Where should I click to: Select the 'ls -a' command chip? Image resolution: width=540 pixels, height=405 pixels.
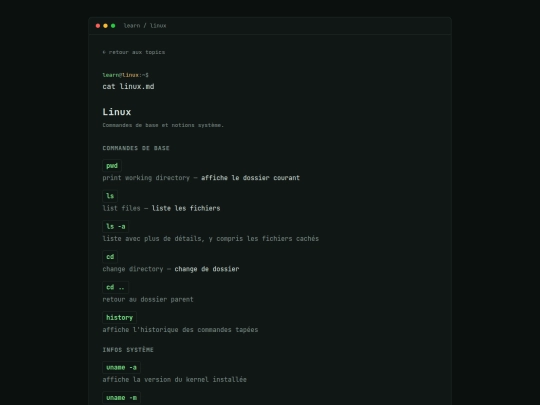[x=116, y=226]
